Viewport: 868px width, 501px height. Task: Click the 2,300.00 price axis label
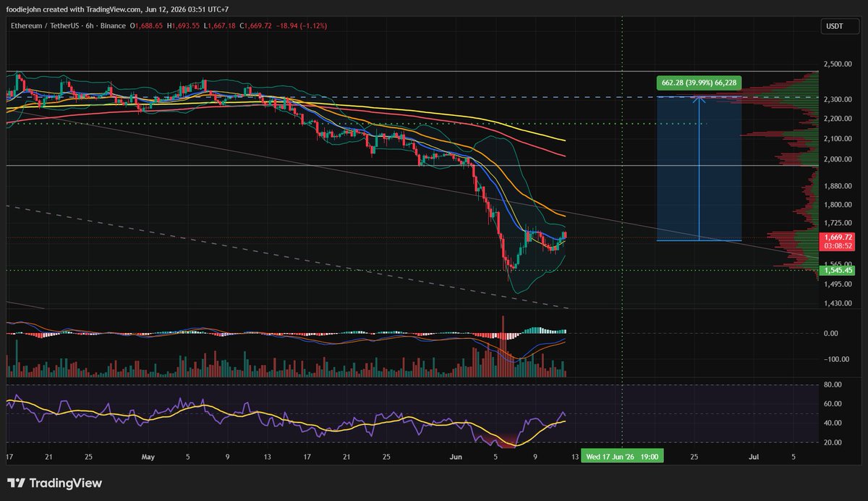click(x=836, y=99)
